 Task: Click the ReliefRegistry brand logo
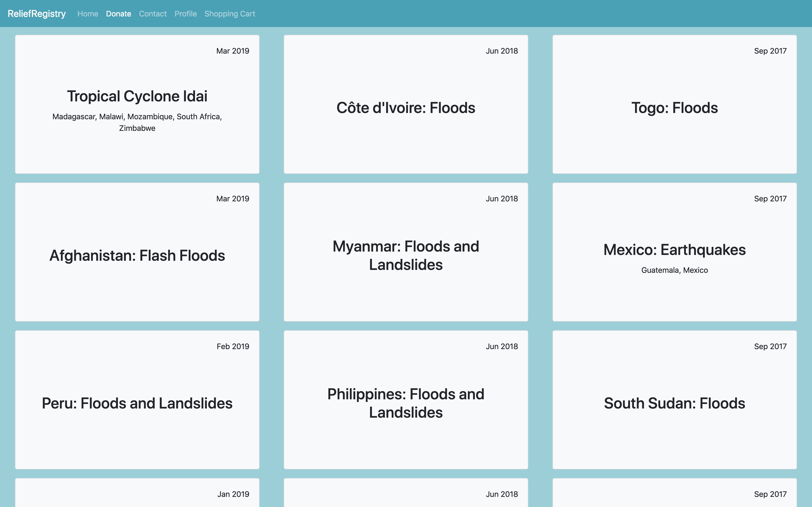(36, 14)
